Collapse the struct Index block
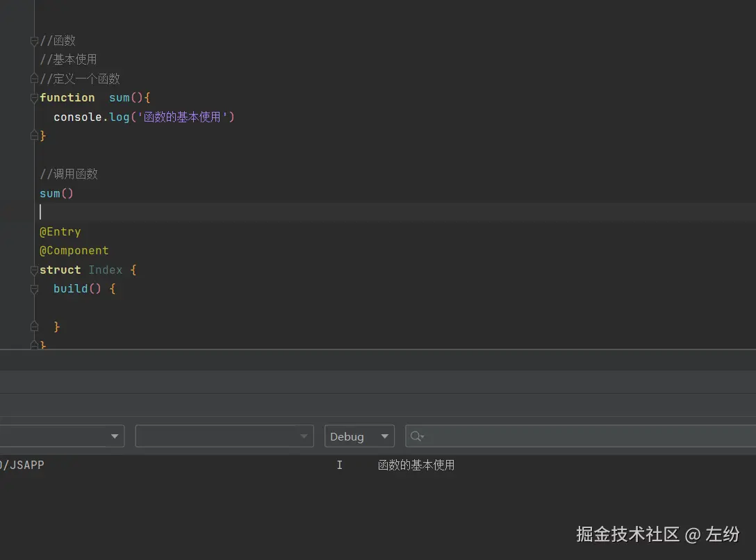Image resolution: width=756 pixels, height=560 pixels. (34, 270)
